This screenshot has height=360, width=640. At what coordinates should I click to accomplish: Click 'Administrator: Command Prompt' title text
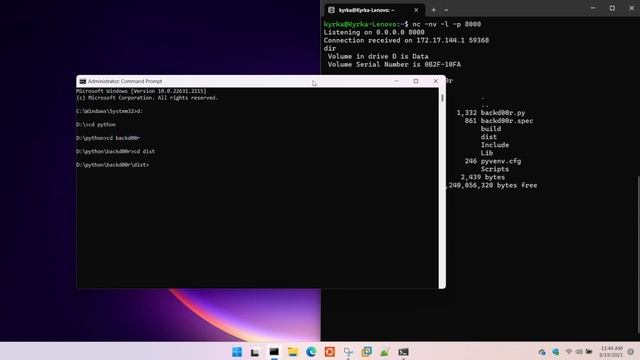pos(125,81)
